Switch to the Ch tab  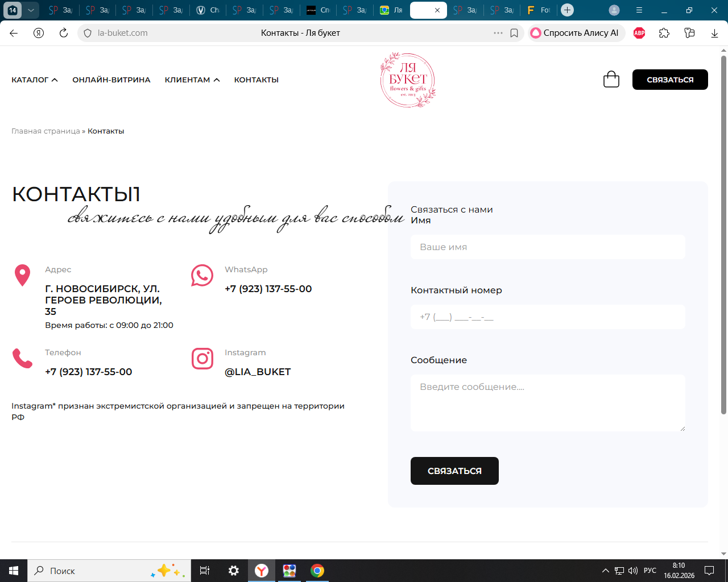tap(208, 10)
